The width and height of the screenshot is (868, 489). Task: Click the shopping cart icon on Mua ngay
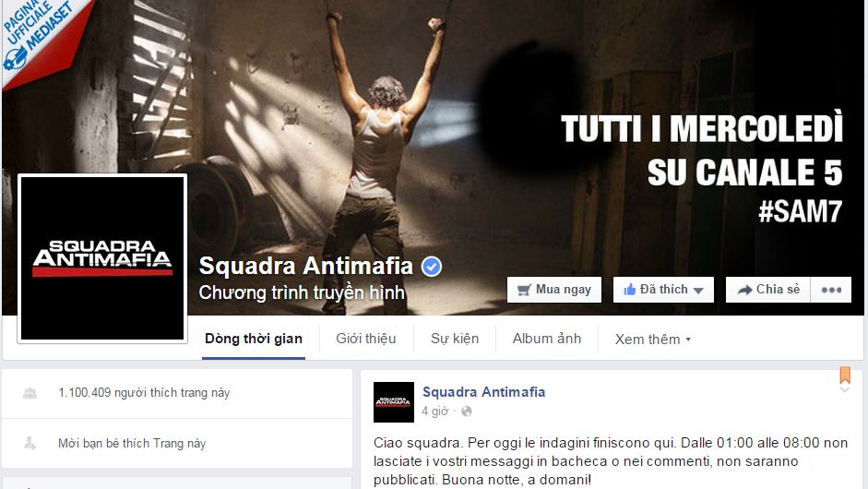point(524,290)
